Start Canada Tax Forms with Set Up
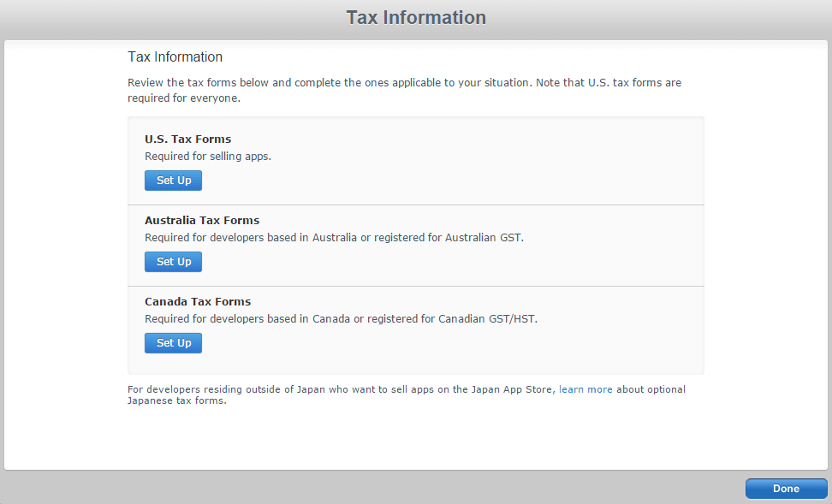832x504 pixels. tap(173, 343)
